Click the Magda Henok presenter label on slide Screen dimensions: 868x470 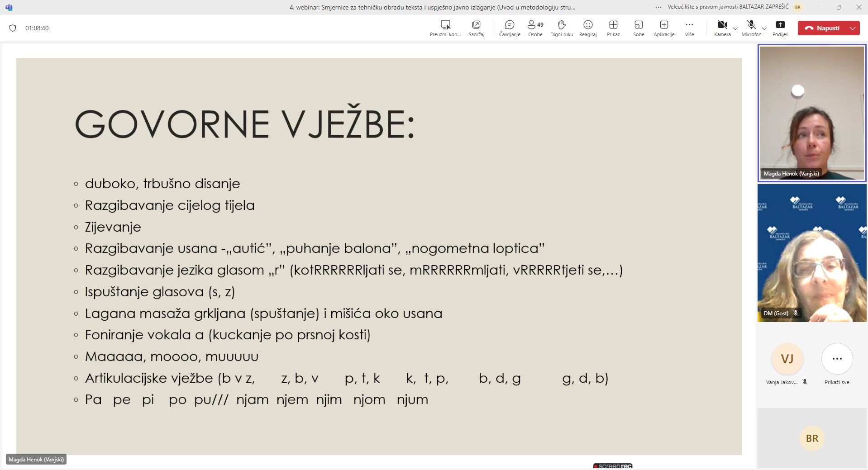click(x=36, y=459)
